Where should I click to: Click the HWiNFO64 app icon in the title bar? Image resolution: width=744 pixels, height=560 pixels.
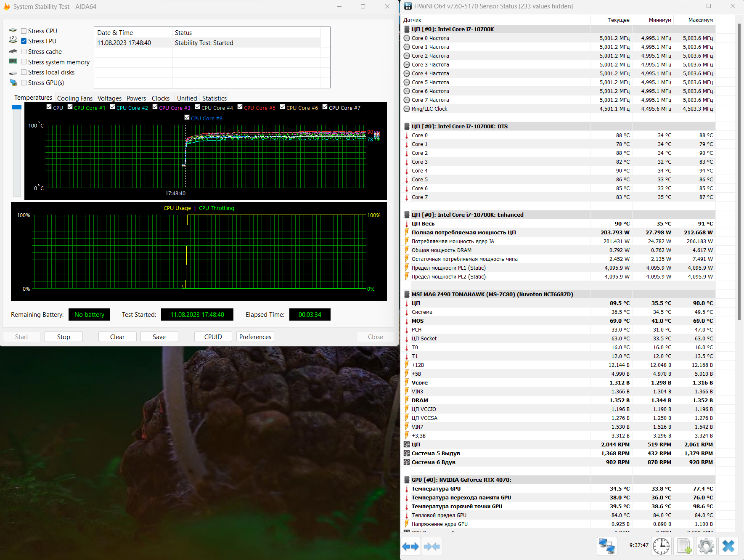408,6
